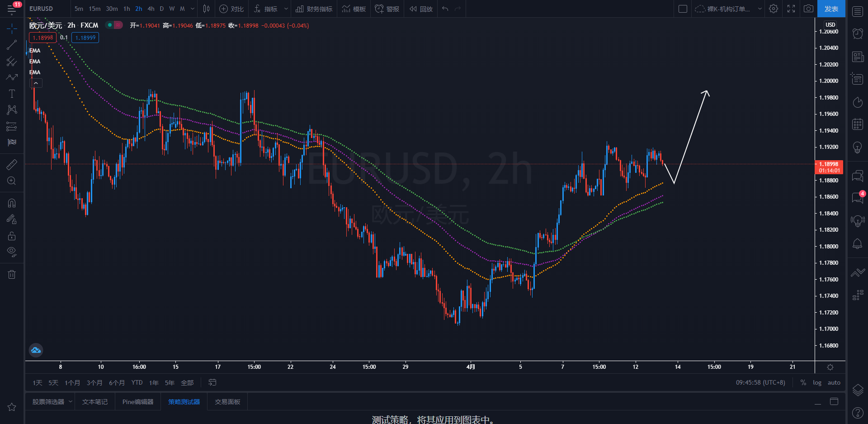Viewport: 868px width, 424px height.
Task: Open the alerts clock icon in right sidebar
Action: coord(857,33)
